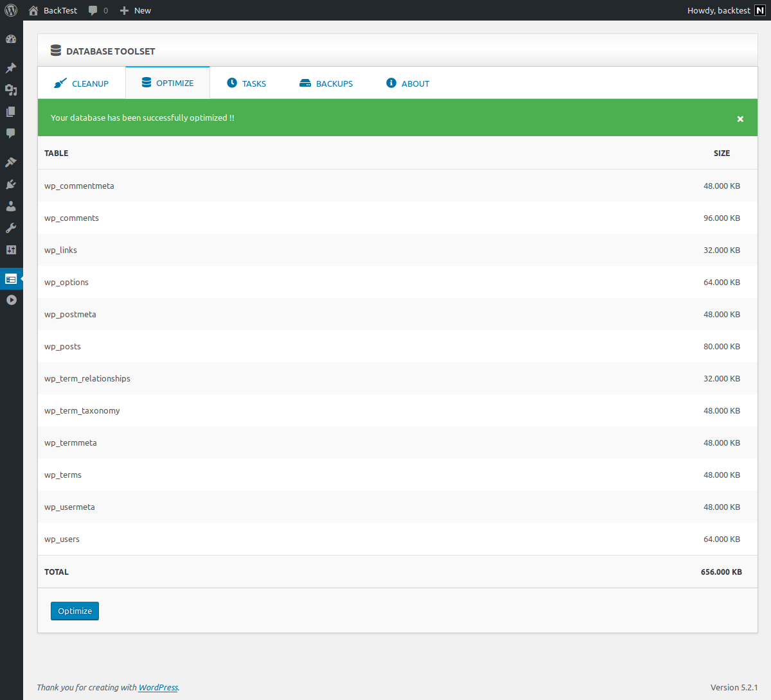Screen dimensions: 771x700
Task: Open the Backups tab
Action: point(326,83)
